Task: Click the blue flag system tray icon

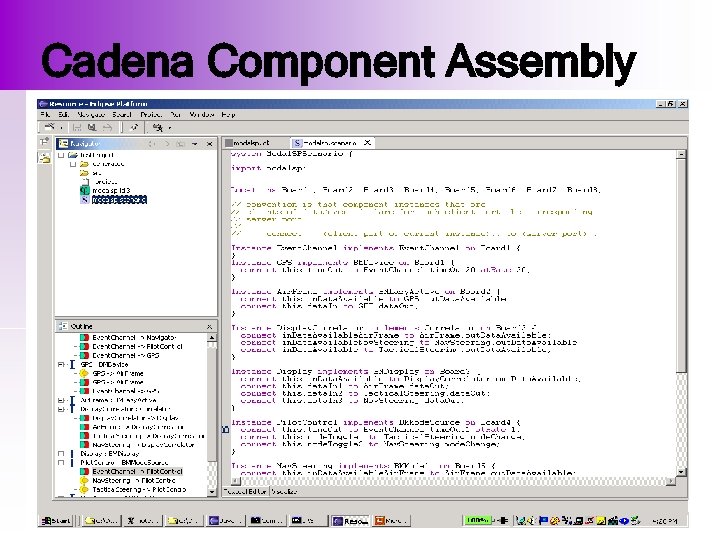Action: (x=543, y=520)
